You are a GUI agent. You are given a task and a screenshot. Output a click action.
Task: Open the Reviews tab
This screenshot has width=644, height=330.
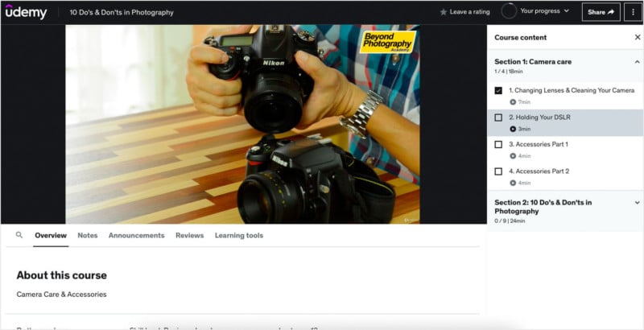tap(189, 235)
